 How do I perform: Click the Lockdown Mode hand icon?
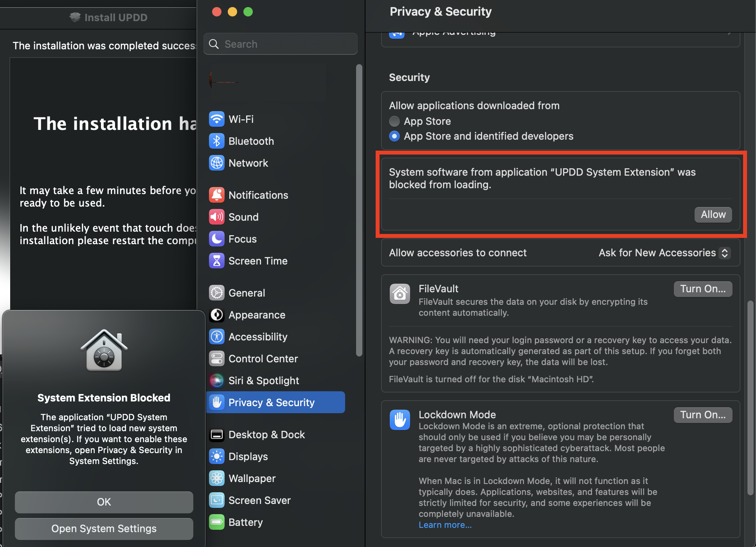point(400,420)
